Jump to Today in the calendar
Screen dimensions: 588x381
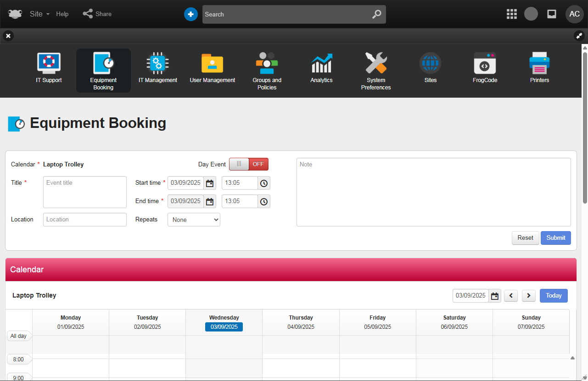(554, 296)
